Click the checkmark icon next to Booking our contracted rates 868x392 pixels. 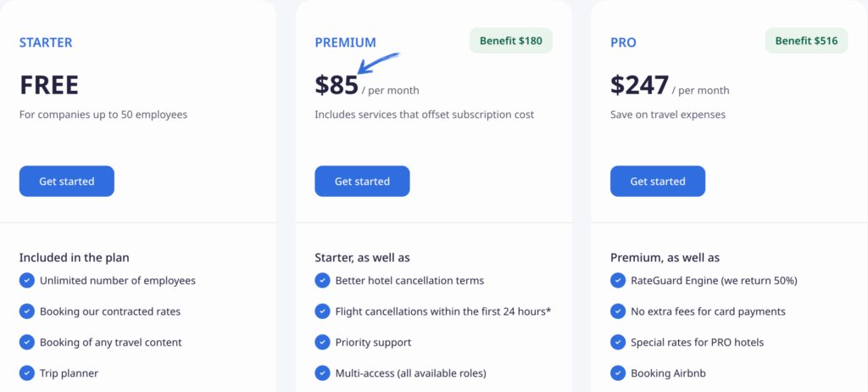tap(27, 311)
